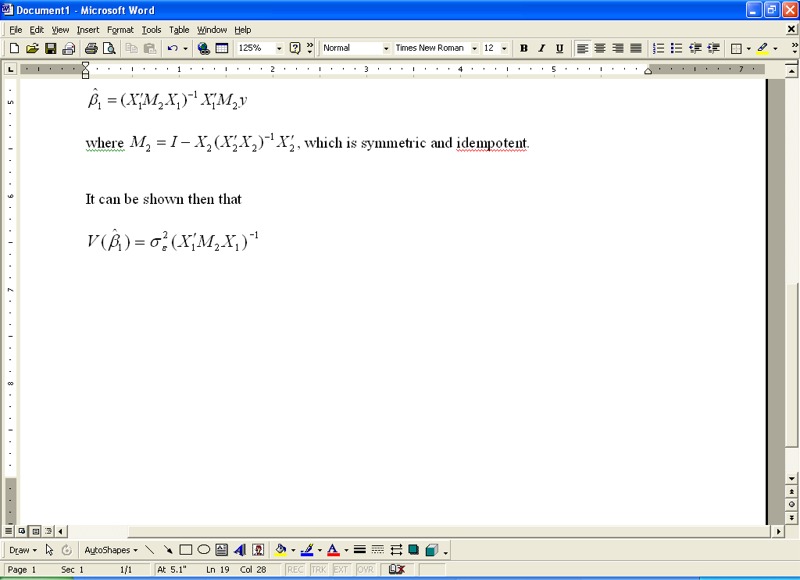Click the AutoShapes button

[x=110, y=550]
